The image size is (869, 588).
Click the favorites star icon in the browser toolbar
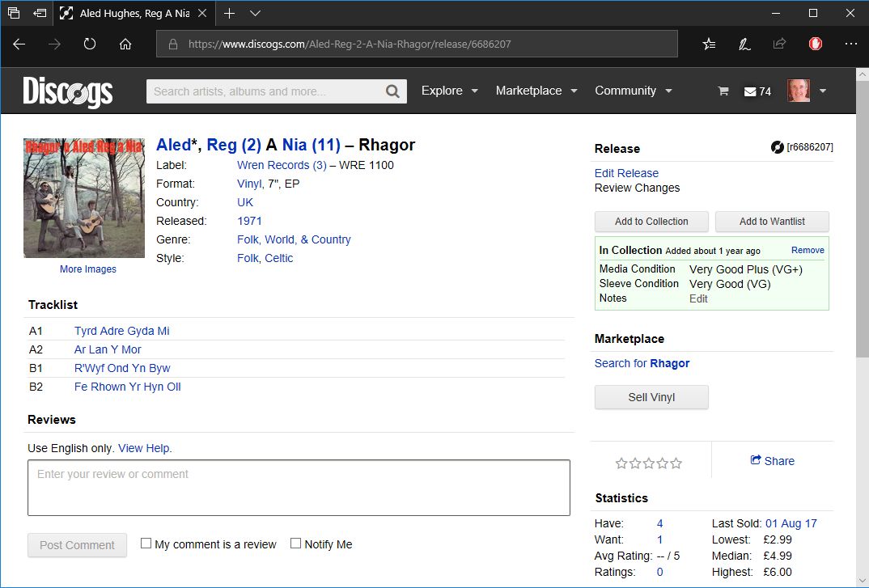[x=709, y=44]
